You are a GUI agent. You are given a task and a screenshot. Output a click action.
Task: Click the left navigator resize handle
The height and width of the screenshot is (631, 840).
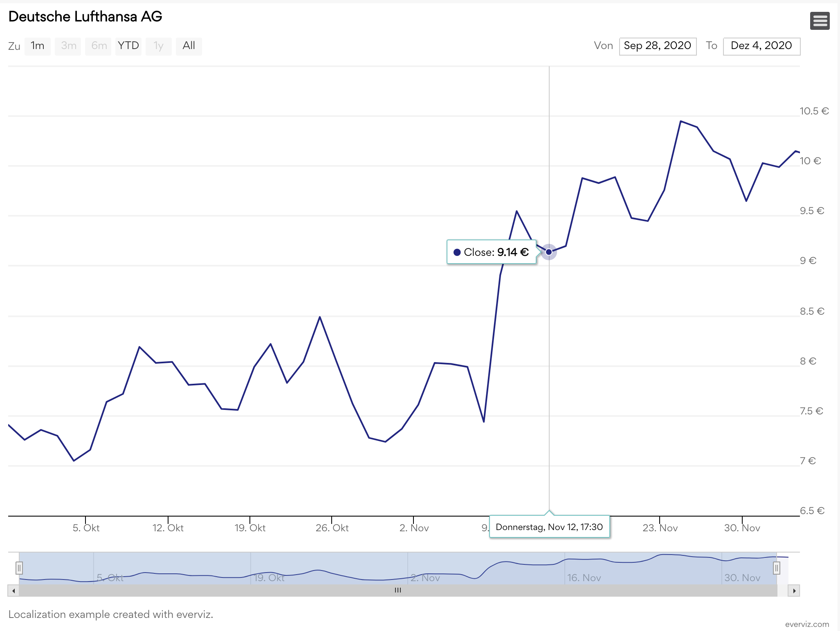pyautogui.click(x=19, y=568)
